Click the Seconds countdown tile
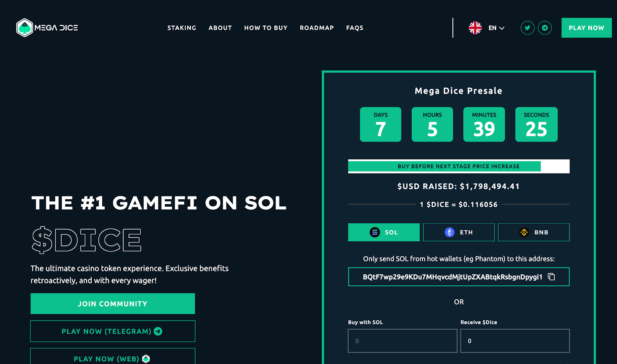Viewport: 617px width, 364px height. point(536,124)
